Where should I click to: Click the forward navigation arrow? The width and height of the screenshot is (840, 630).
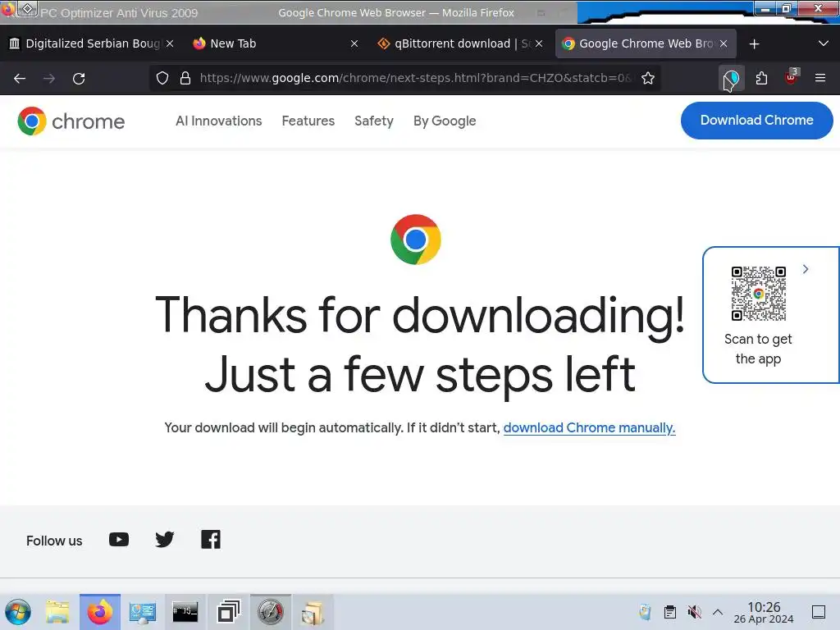click(x=49, y=79)
